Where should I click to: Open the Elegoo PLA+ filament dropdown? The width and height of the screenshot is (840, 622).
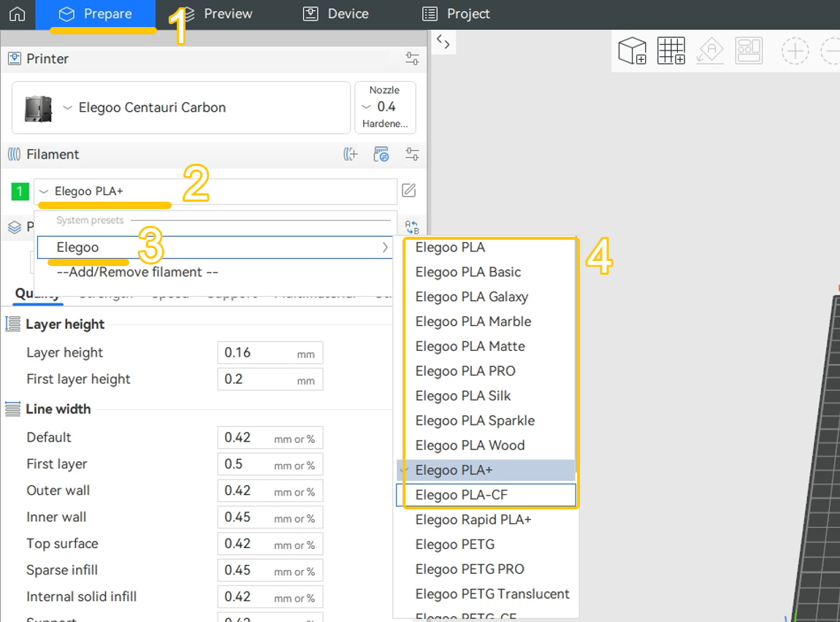(x=215, y=191)
